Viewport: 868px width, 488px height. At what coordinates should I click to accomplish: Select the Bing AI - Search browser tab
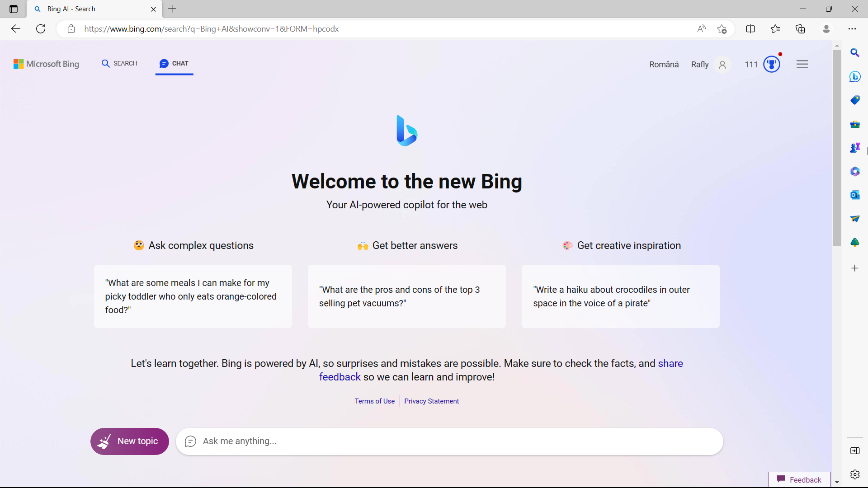point(95,9)
